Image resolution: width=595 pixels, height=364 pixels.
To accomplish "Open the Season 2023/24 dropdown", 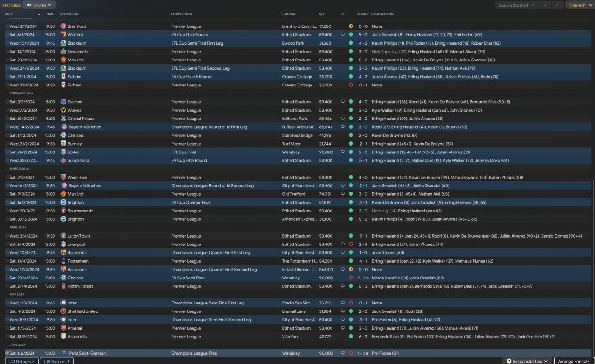I will (x=516, y=5).
